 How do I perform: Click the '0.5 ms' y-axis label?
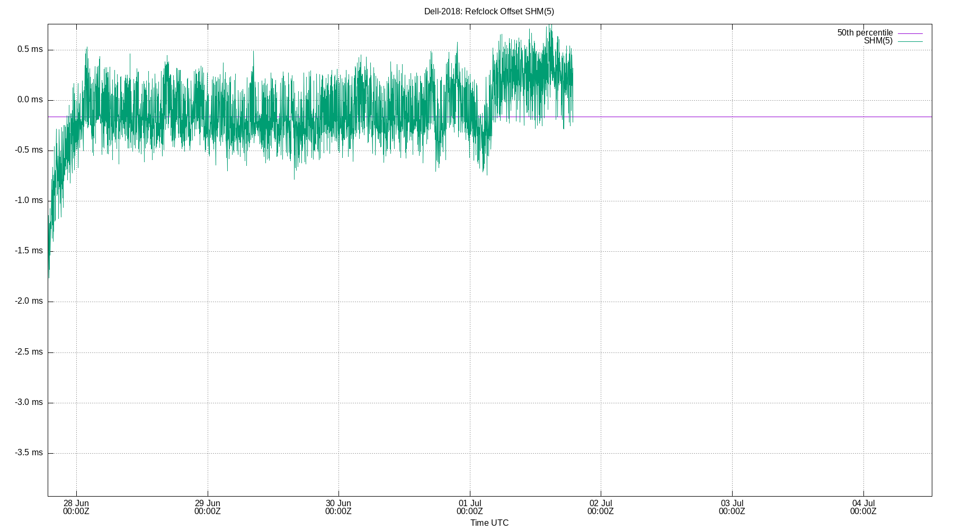[30, 49]
